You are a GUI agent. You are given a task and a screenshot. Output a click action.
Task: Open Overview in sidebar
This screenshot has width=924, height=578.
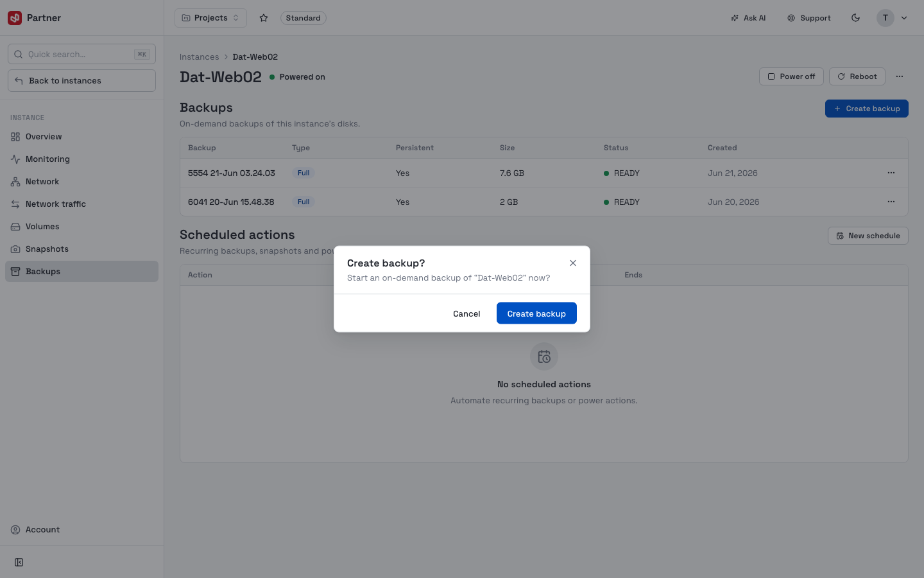[x=81, y=137]
